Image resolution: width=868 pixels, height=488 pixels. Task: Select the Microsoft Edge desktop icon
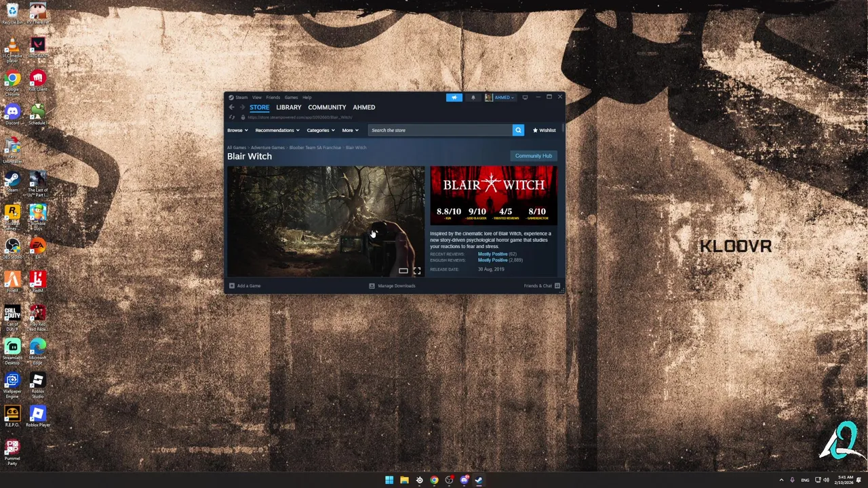[38, 352]
